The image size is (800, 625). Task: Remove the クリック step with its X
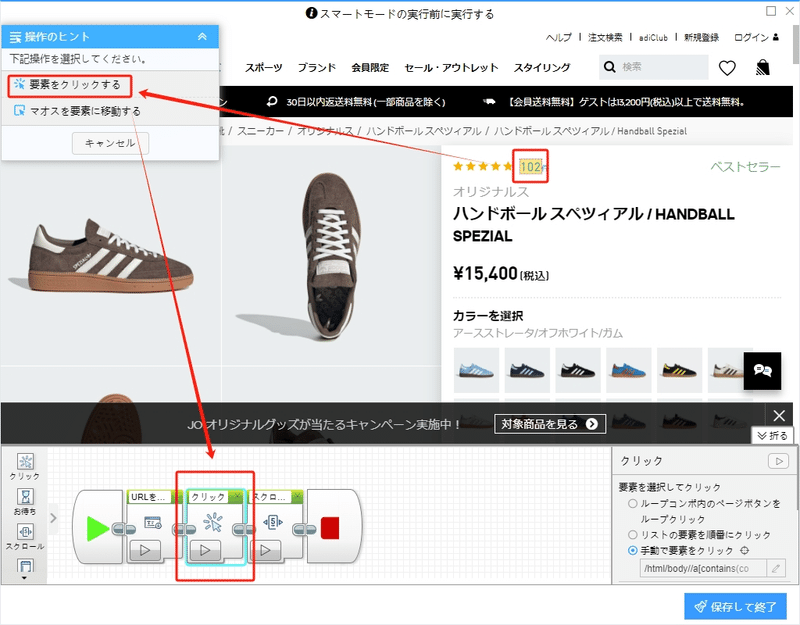tap(237, 496)
